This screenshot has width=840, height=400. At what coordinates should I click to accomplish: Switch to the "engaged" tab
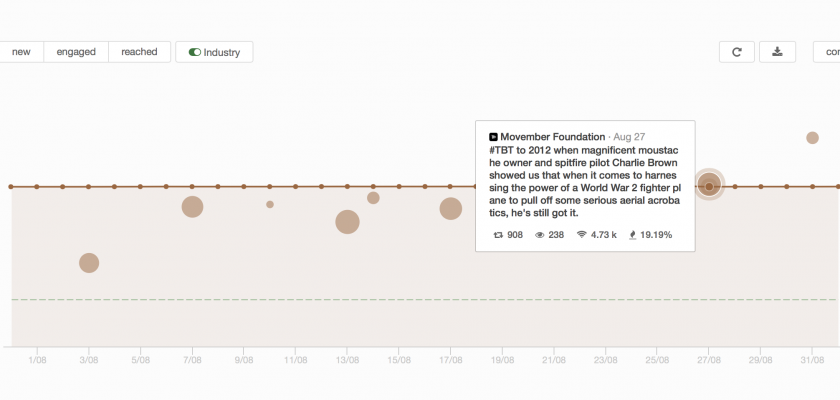tap(76, 52)
